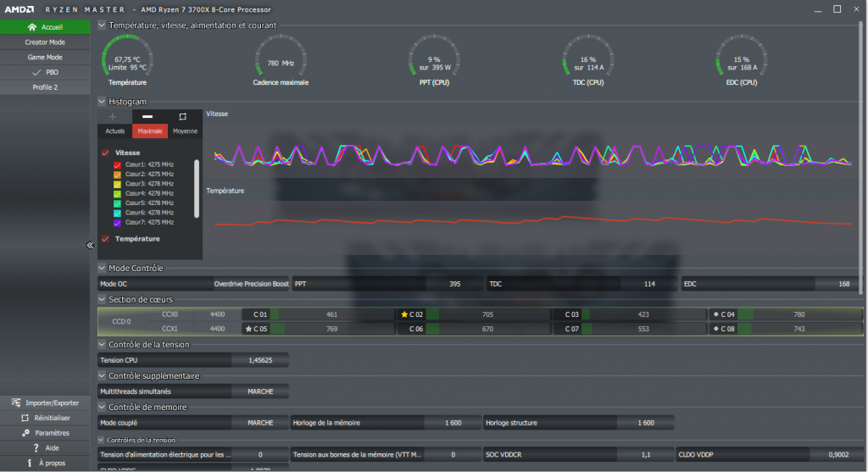The image size is (868, 472).
Task: Click Multithreads simultanés MARCHE value
Action: click(x=260, y=391)
